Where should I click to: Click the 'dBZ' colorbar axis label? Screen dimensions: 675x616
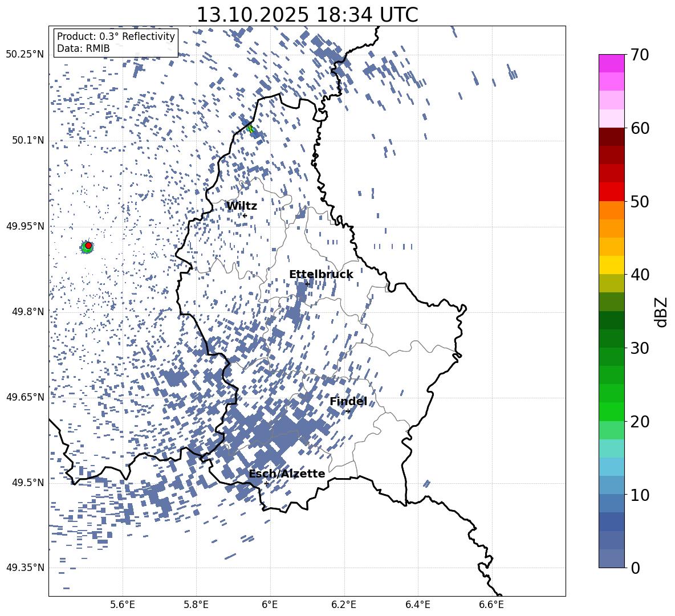point(662,312)
